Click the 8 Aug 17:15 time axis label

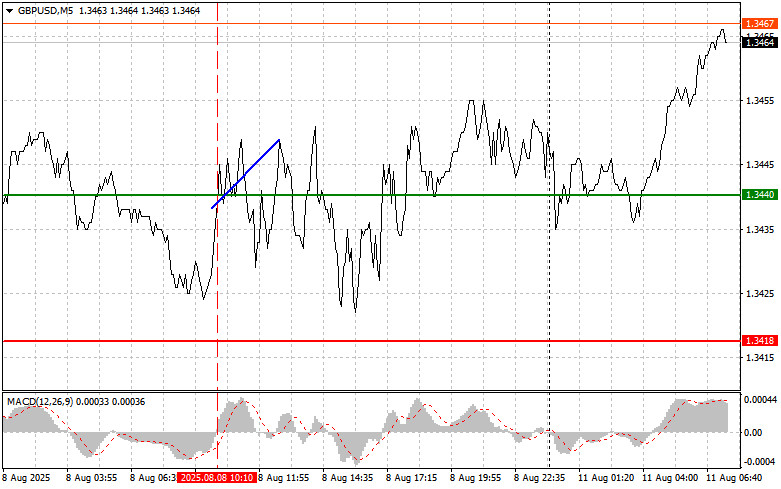pyautogui.click(x=411, y=478)
